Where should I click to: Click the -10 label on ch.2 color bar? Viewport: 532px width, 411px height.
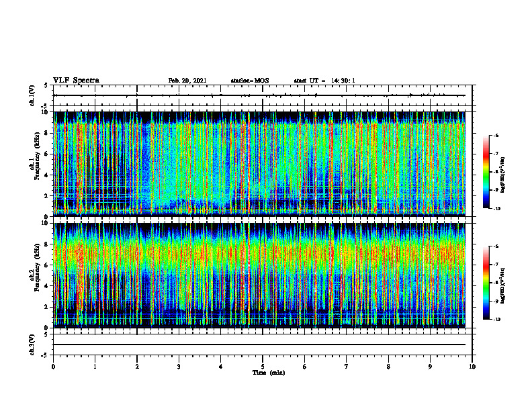point(496,320)
